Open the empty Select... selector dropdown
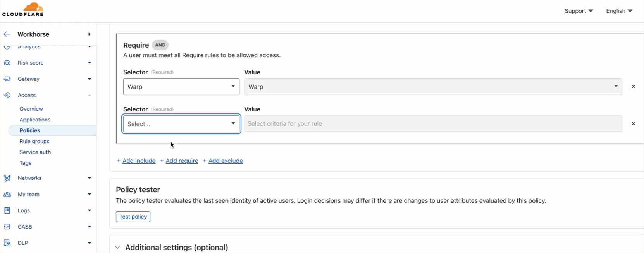This screenshot has width=644, height=253. (181, 124)
